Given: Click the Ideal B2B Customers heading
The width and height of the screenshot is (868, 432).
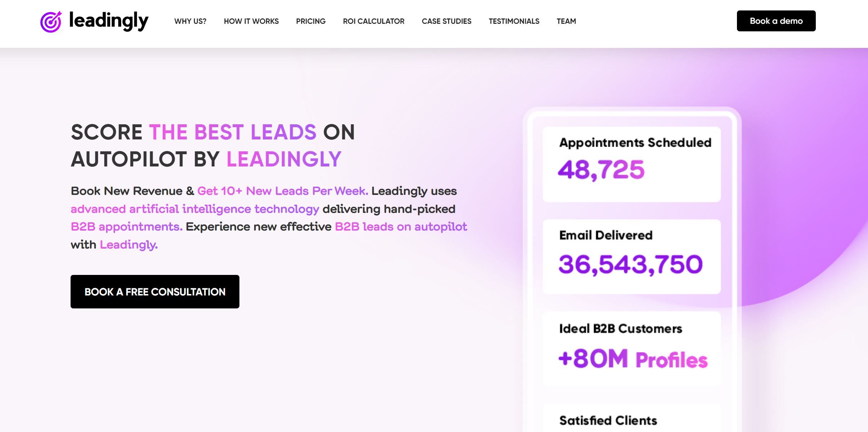Looking at the screenshot, I should [620, 329].
